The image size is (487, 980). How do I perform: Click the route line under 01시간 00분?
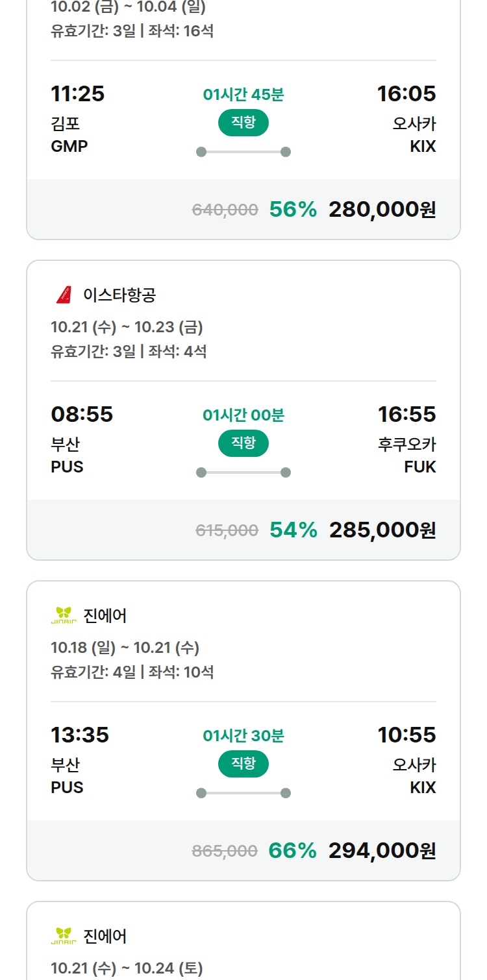pyautogui.click(x=243, y=472)
